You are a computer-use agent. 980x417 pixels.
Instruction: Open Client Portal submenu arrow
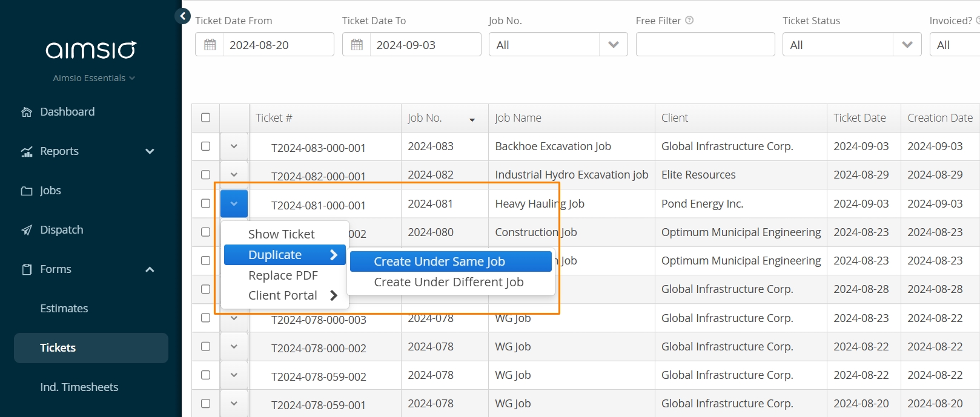pyautogui.click(x=334, y=295)
